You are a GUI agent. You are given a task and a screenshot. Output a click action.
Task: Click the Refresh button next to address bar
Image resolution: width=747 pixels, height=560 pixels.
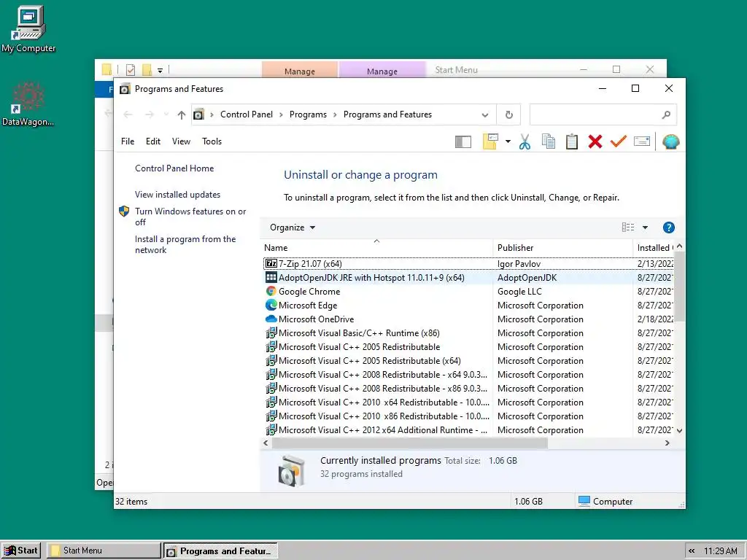coord(508,114)
